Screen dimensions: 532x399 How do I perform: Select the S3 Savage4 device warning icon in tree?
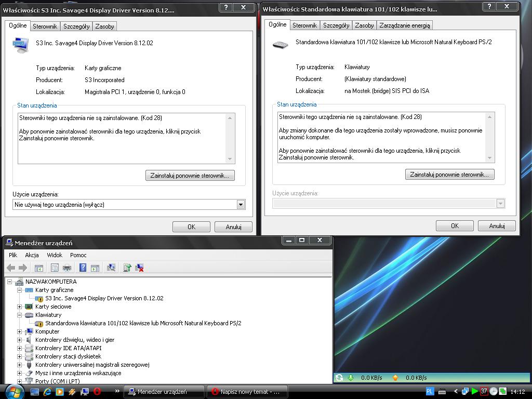point(39,299)
